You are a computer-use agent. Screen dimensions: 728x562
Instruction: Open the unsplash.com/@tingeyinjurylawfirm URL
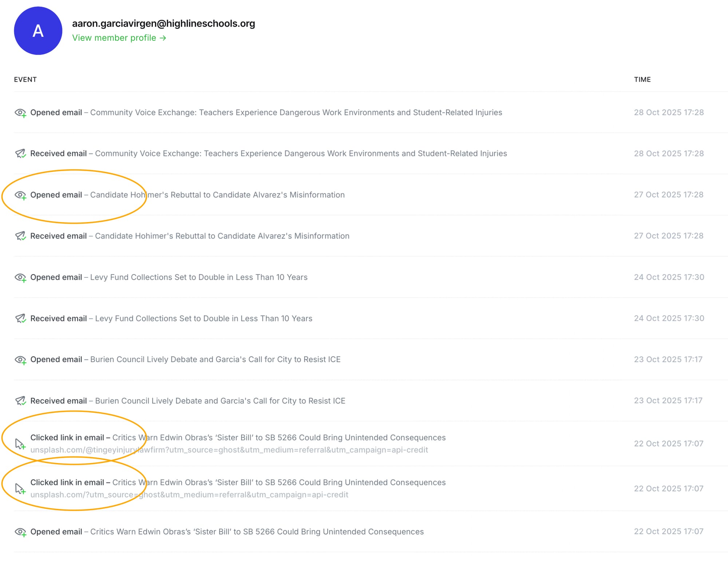coord(229,450)
